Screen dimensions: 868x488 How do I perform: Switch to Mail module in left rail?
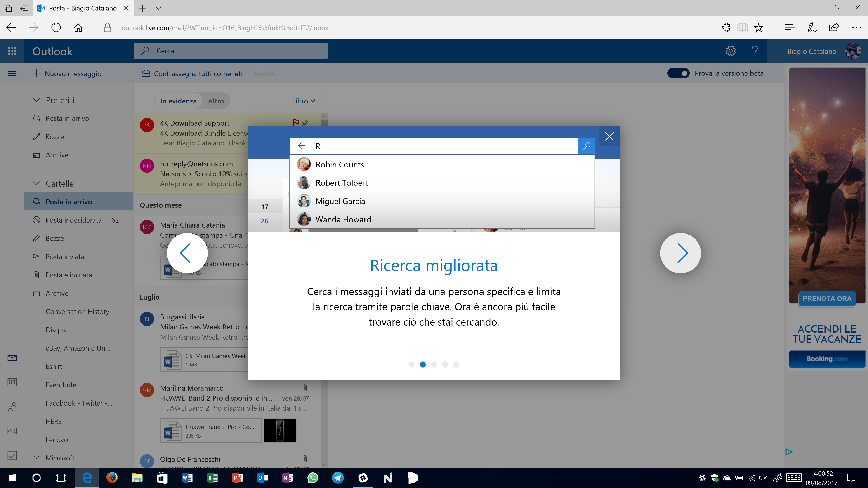coord(12,358)
